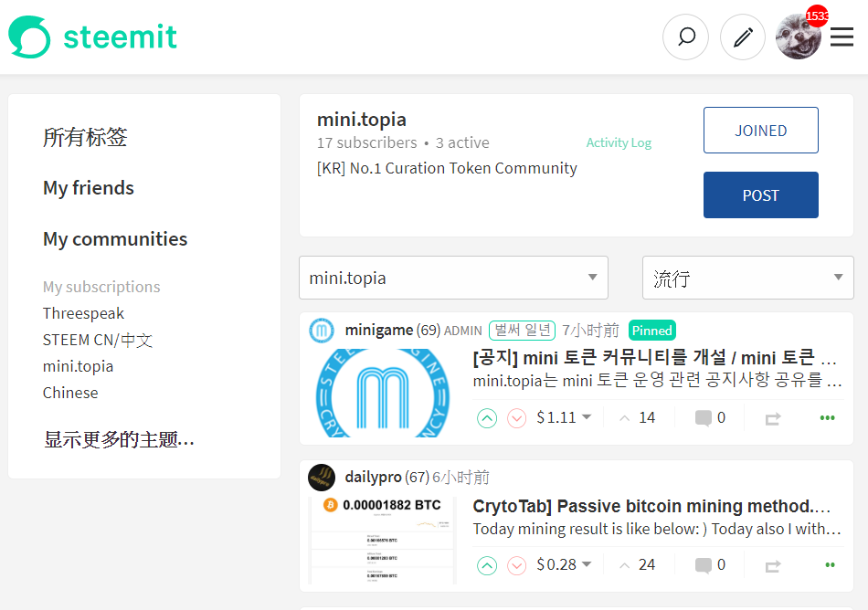Downvote the dailypro bitcoin mining post
Viewport: 868px width, 610px height.
[x=517, y=565]
